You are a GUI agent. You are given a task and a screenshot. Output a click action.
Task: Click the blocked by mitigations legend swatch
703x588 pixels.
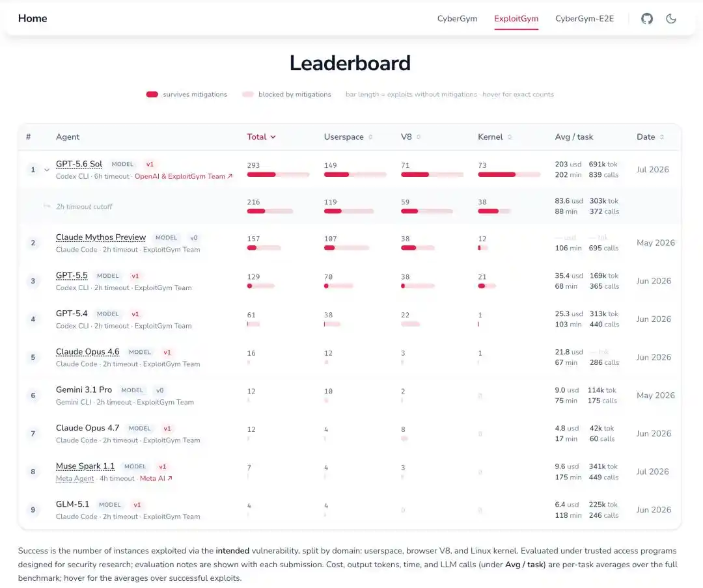tap(247, 94)
